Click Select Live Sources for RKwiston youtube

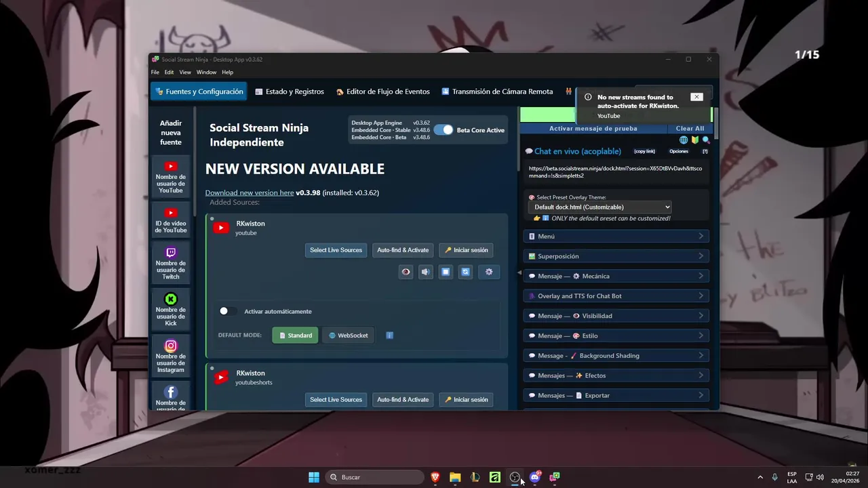[336, 250]
